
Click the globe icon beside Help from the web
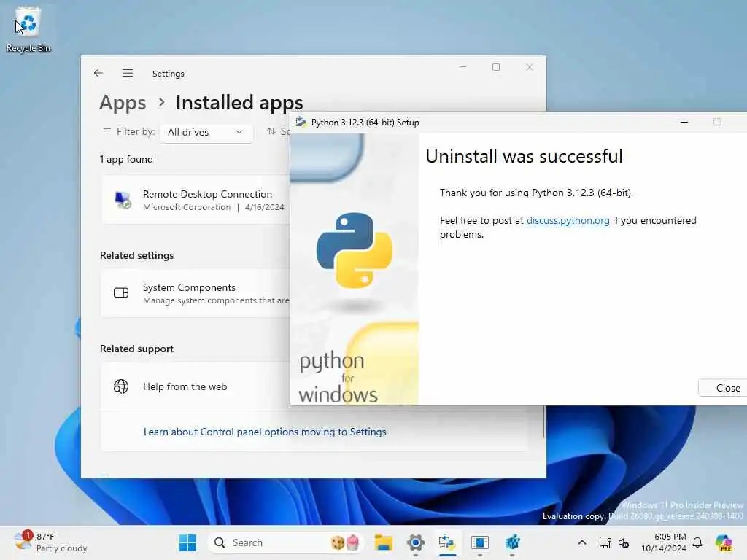[x=121, y=386]
